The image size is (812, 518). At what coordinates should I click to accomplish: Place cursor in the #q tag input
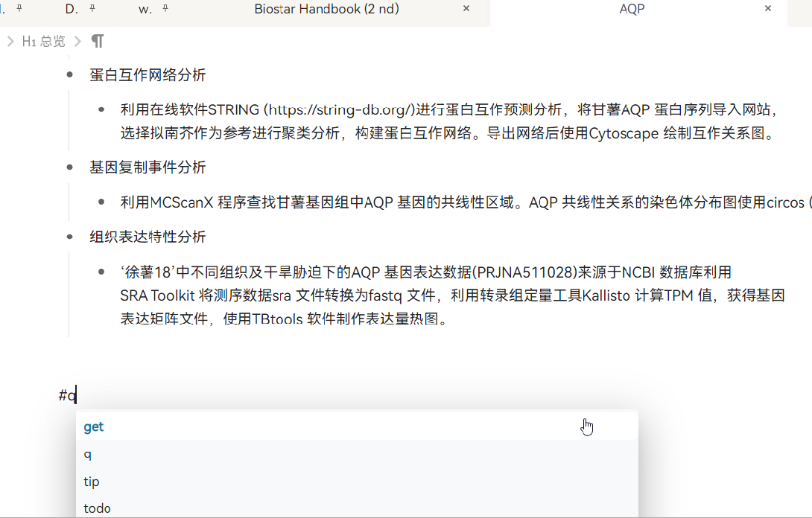[x=67, y=396]
